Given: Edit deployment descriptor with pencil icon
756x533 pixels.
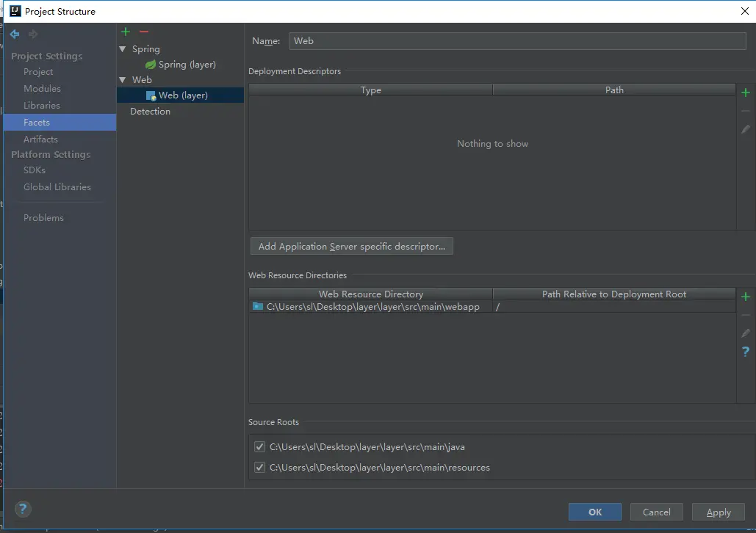Looking at the screenshot, I should [x=746, y=129].
